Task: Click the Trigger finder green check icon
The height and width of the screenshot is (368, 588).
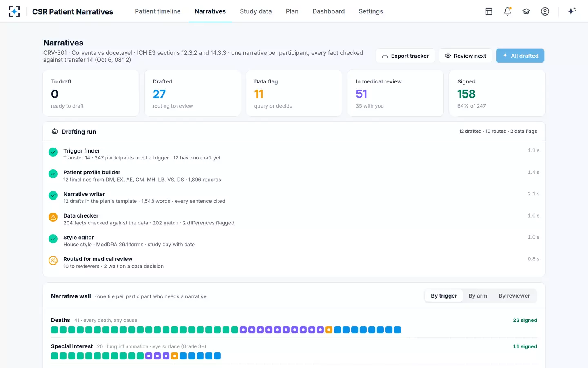Action: click(53, 152)
